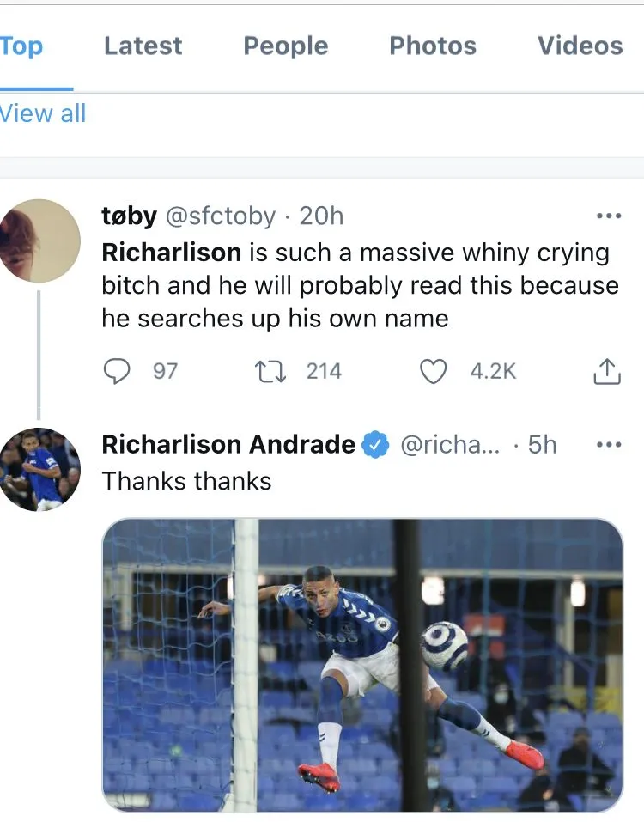Open the "Thanks thanks" reply text
Viewport: 644px width, 822px height.
(186, 481)
